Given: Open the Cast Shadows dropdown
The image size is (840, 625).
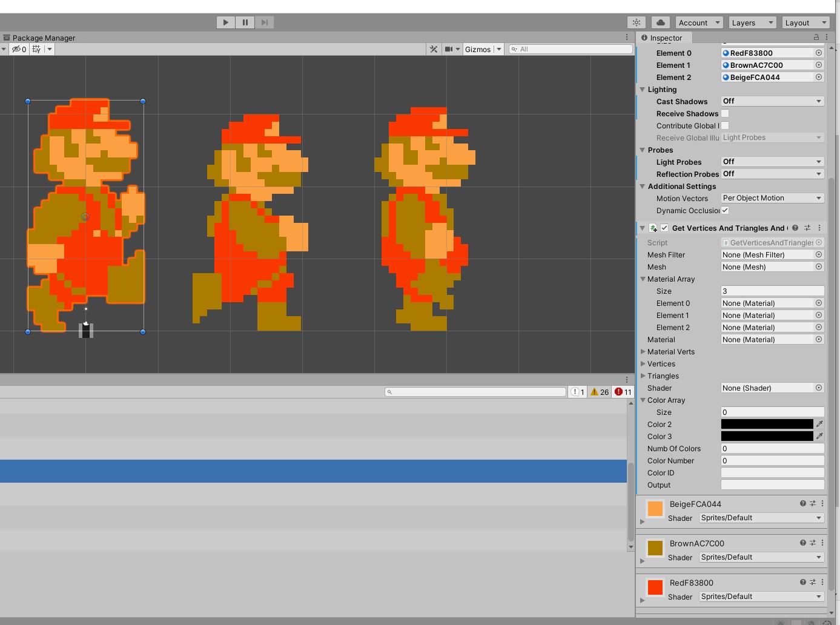Looking at the screenshot, I should (772, 101).
